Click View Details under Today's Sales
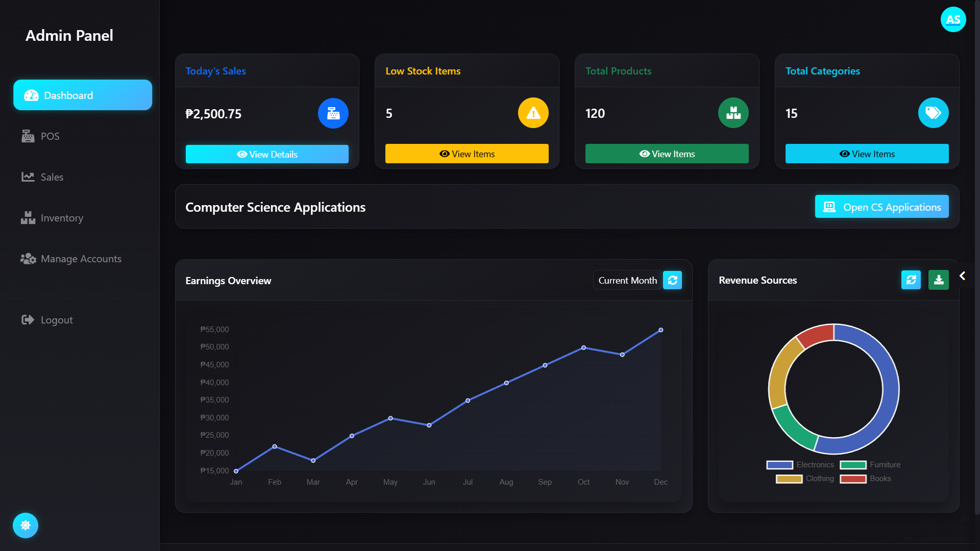 [267, 154]
